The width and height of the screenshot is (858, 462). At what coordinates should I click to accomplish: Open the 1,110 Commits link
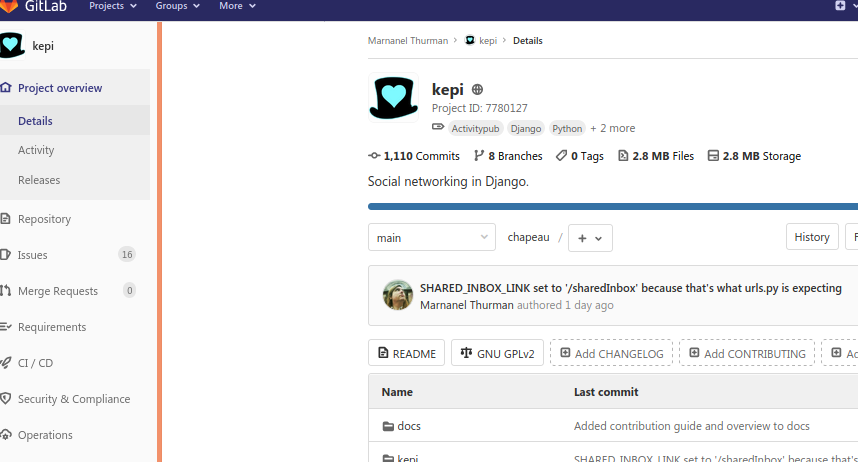click(x=414, y=156)
